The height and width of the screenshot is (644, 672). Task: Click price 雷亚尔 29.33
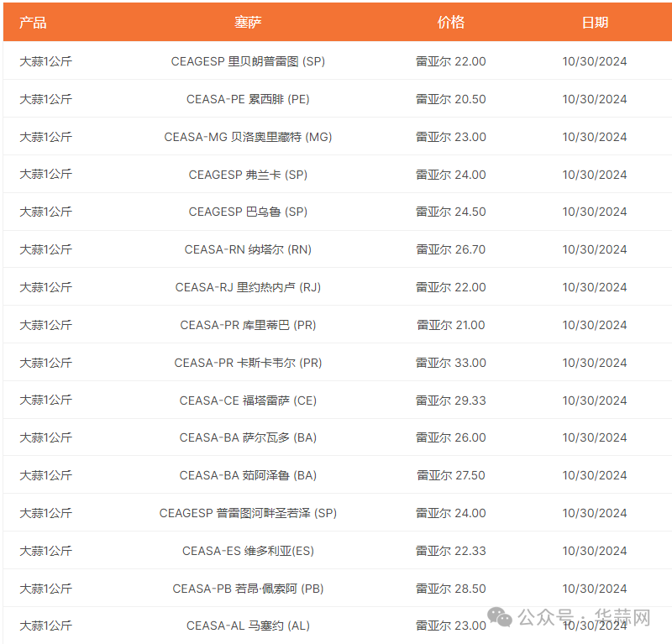tap(451, 401)
